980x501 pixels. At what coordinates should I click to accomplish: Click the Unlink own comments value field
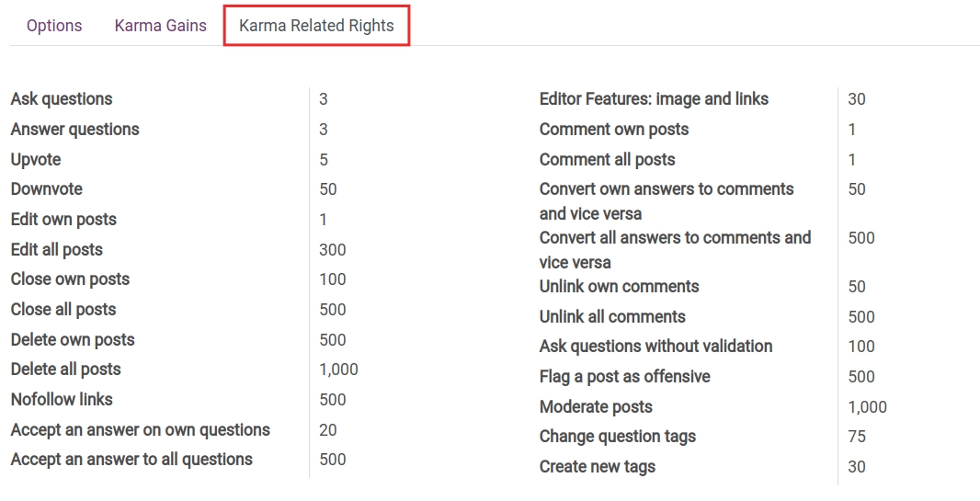pyautogui.click(x=857, y=287)
